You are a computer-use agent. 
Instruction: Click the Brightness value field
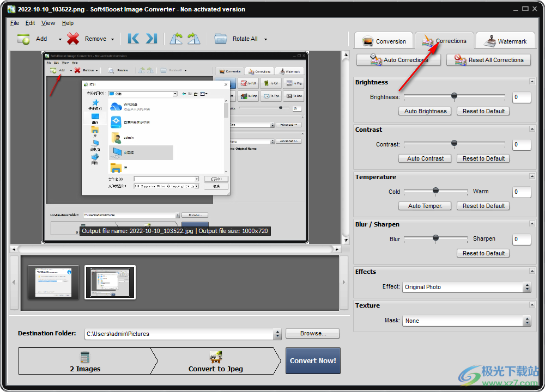coord(522,97)
